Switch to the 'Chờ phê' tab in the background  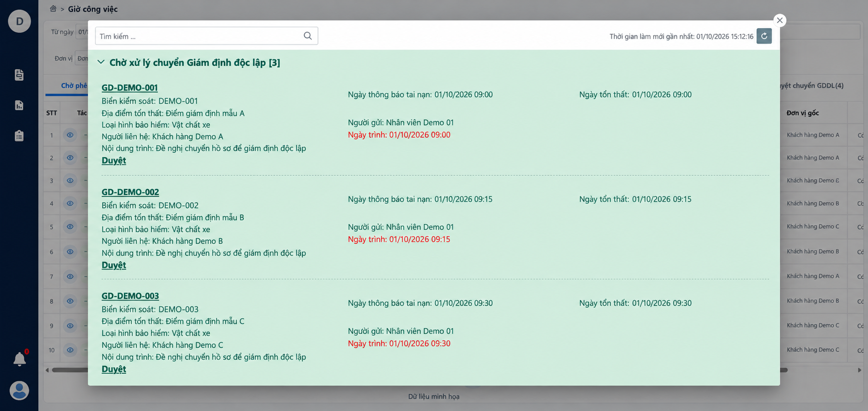[74, 86]
